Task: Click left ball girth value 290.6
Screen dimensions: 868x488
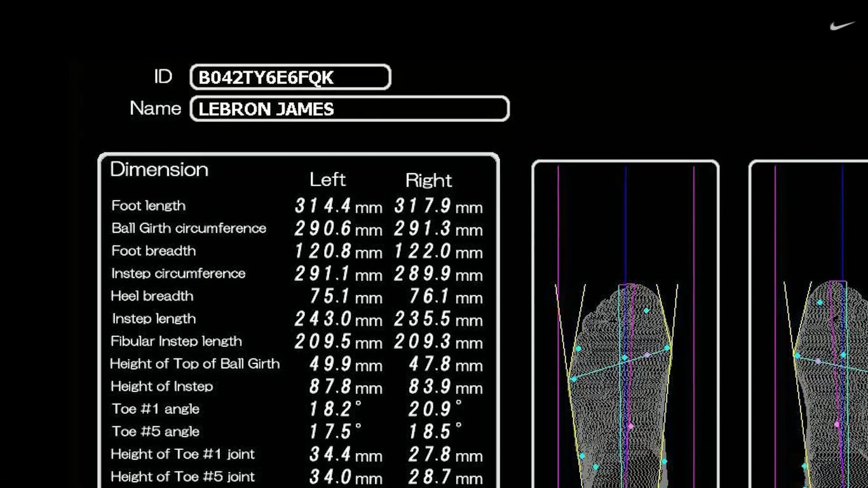Action: pos(323,229)
